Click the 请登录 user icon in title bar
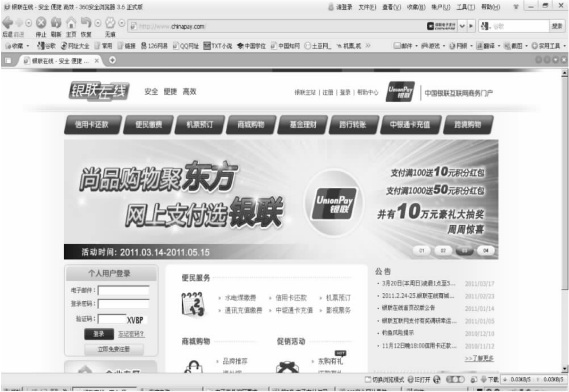The width and height of the screenshot is (569, 392). [331, 7]
